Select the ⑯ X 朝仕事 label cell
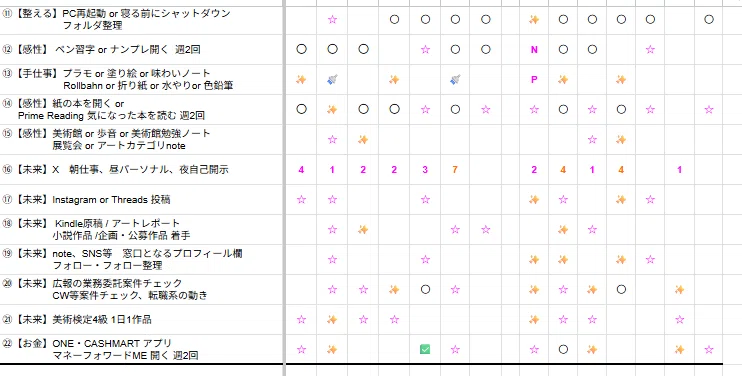Image resolution: width=742 pixels, height=376 pixels. pos(141,170)
